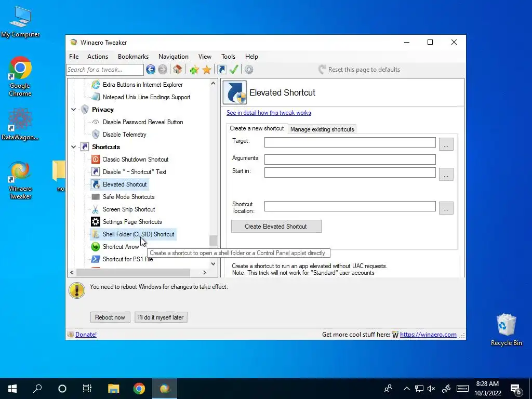Click browse button next to Shortcut location
This screenshot has width=532, height=399.
(446, 208)
